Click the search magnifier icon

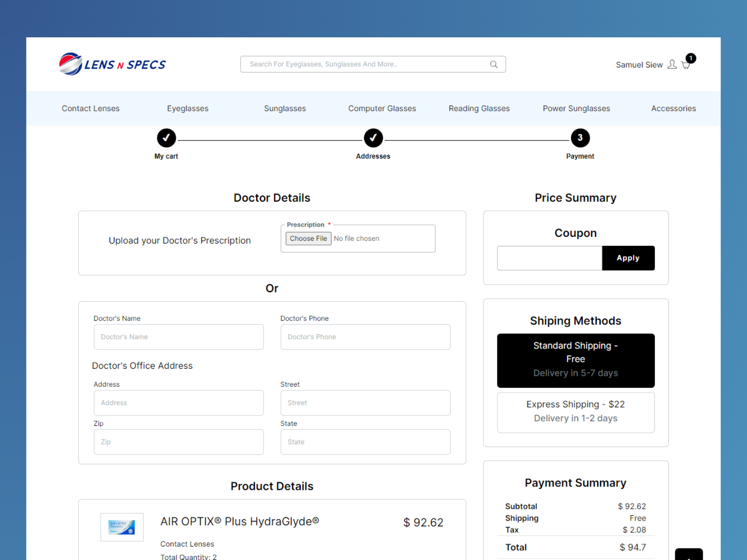click(x=494, y=64)
